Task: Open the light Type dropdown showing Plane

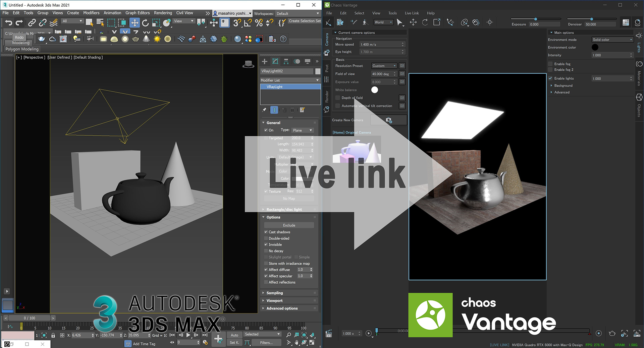Action: 303,130
